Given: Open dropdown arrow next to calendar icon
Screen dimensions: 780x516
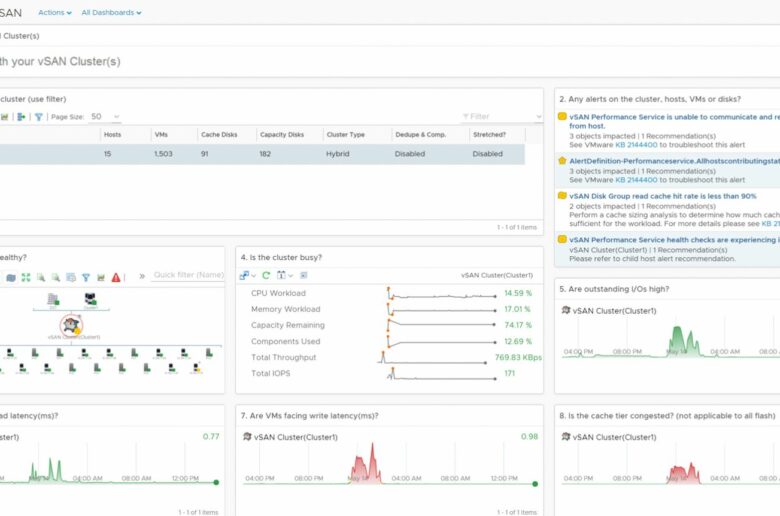Looking at the screenshot, I should point(291,276).
